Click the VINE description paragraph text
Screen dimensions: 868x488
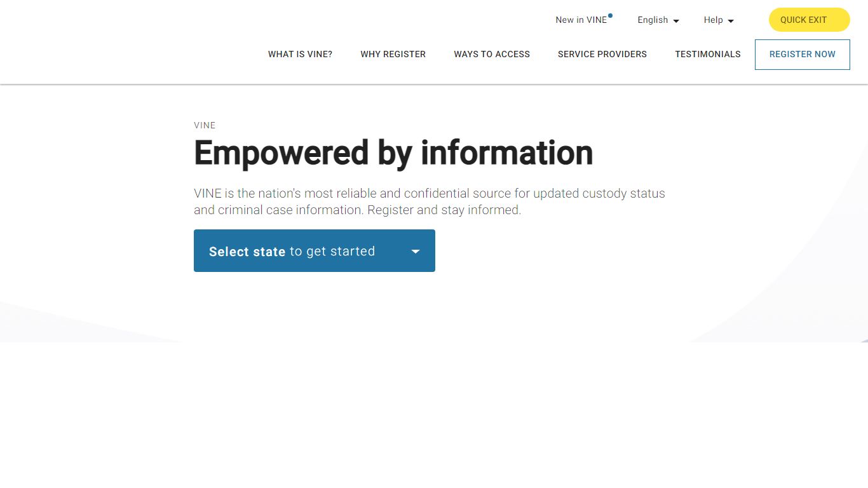coord(430,201)
